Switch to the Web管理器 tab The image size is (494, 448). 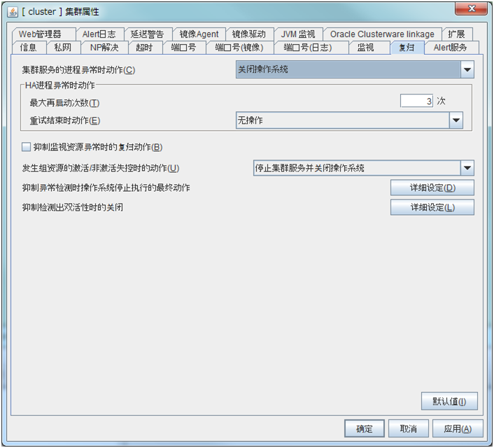(x=41, y=34)
